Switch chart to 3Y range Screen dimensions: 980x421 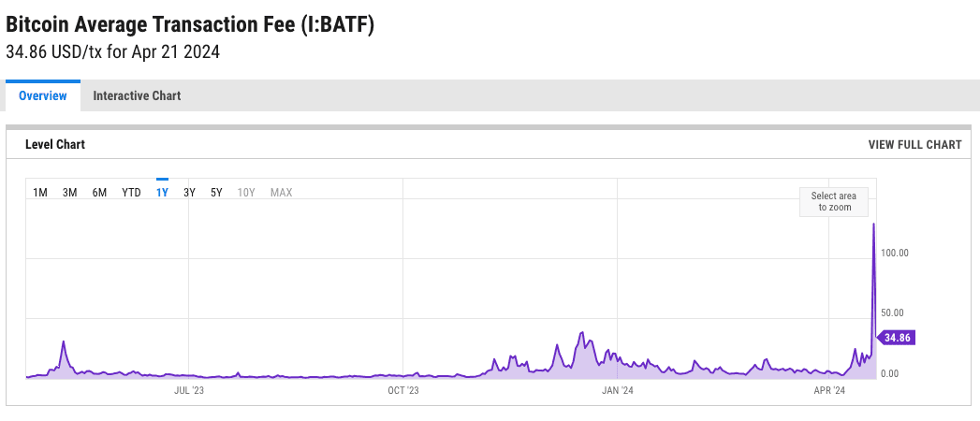point(189,193)
